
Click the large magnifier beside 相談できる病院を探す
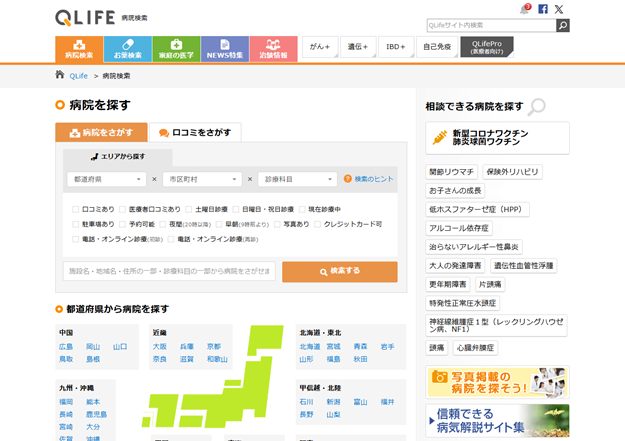537,107
